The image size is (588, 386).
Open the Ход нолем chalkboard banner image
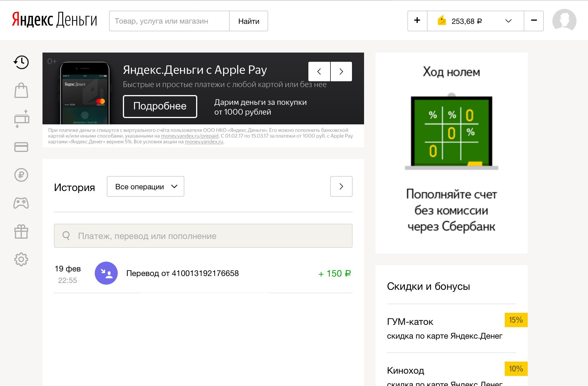451,132
